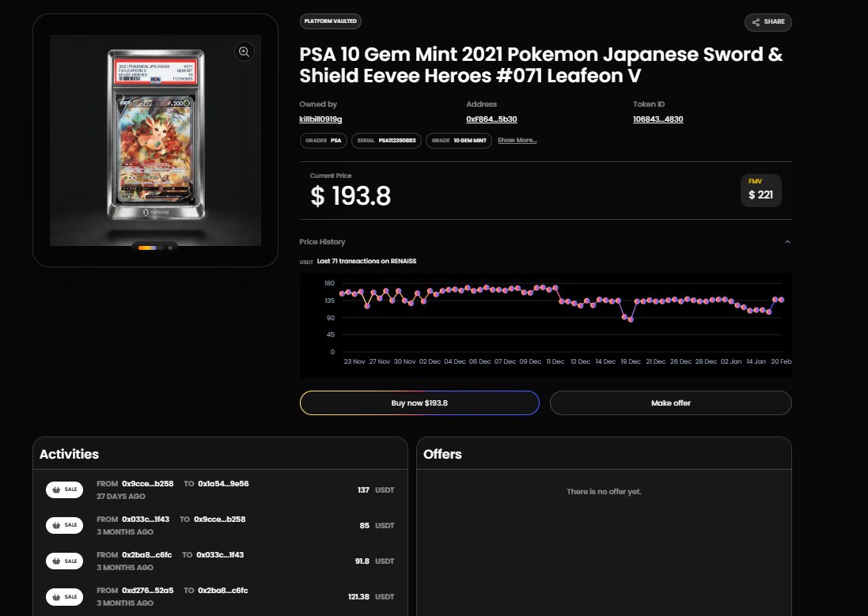Zoom the card image with magnifier icon

coord(244,52)
